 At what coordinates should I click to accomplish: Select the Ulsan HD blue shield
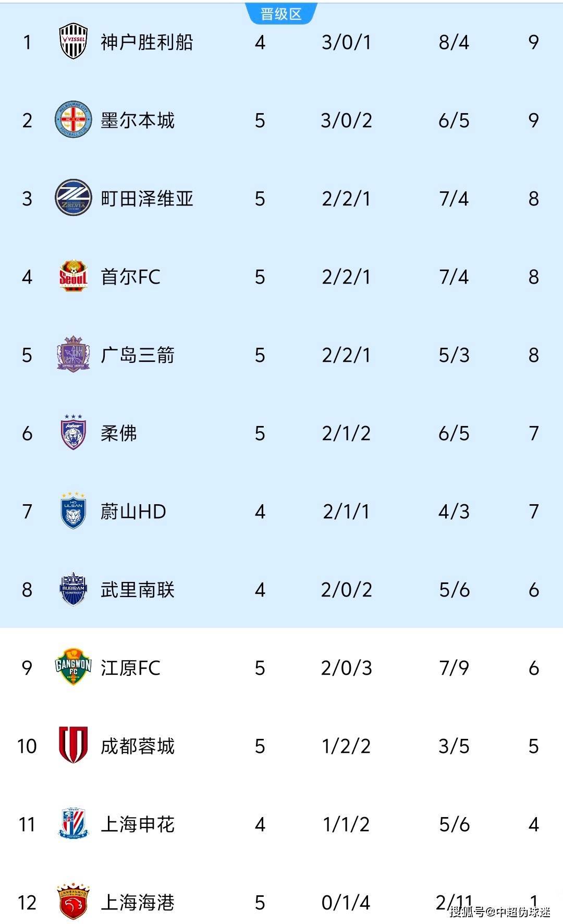pos(73,511)
